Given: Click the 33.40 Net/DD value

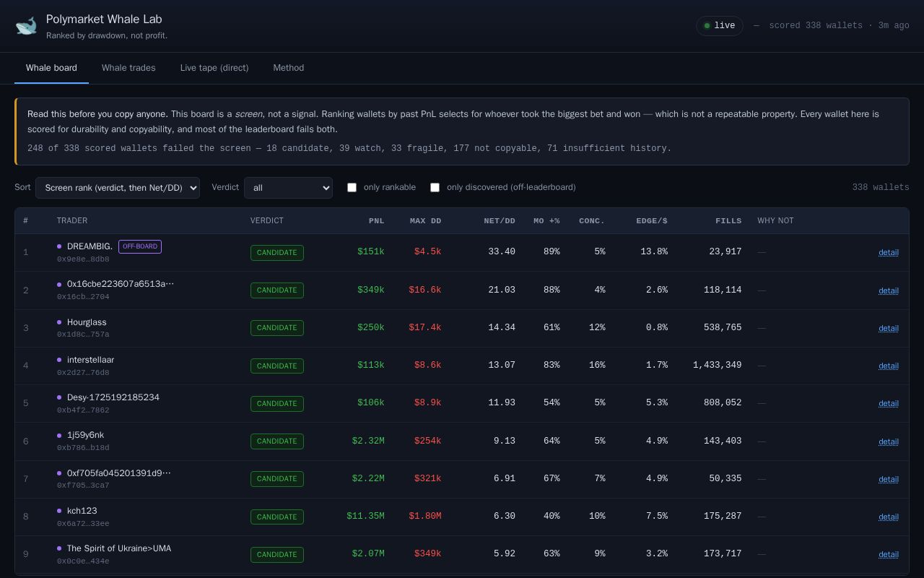Looking at the screenshot, I should click(x=502, y=251).
